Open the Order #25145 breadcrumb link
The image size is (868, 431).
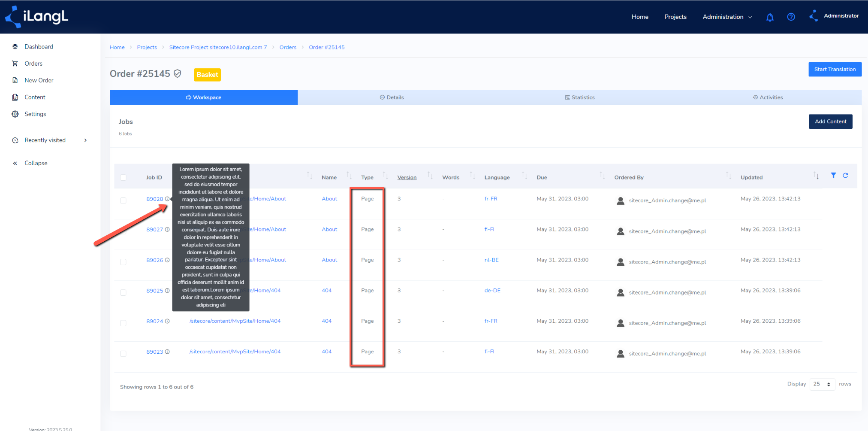coord(326,47)
